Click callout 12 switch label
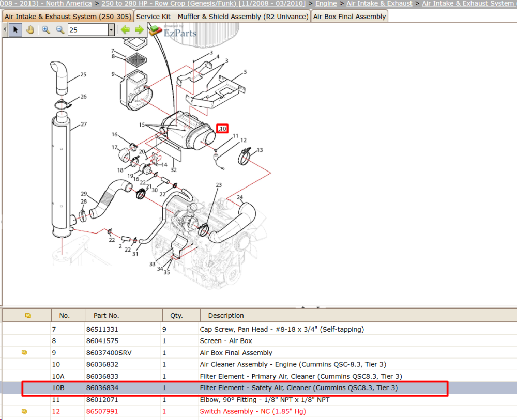The height and width of the screenshot is (420, 517). 244,140
